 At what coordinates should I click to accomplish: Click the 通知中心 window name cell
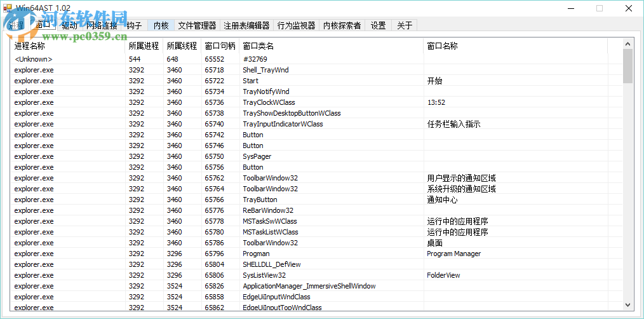point(442,200)
